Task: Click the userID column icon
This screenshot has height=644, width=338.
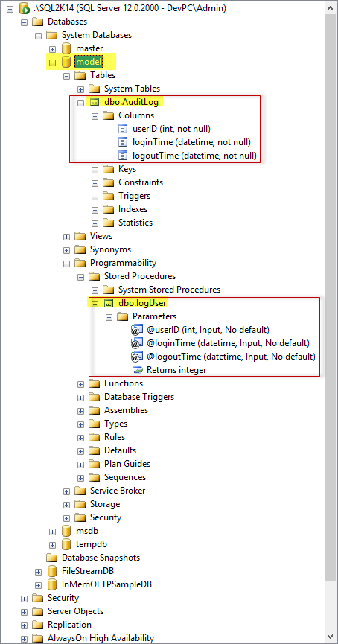Action: 123,129
